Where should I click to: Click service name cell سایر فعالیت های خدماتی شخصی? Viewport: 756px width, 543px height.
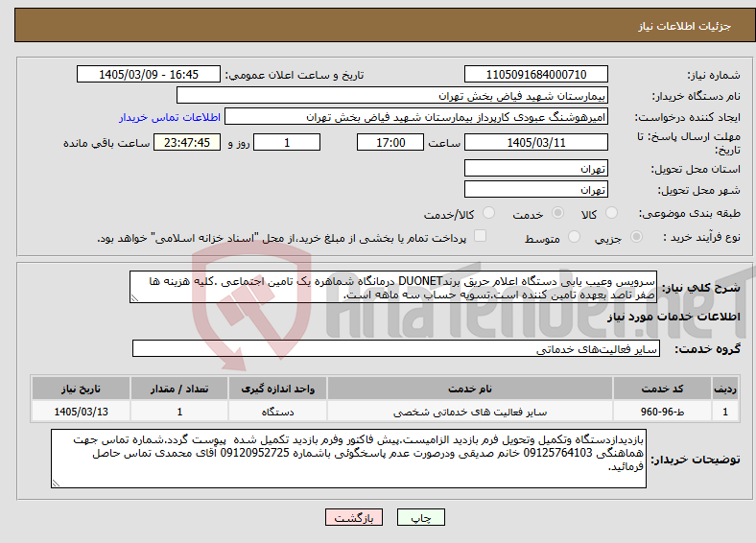click(x=469, y=412)
